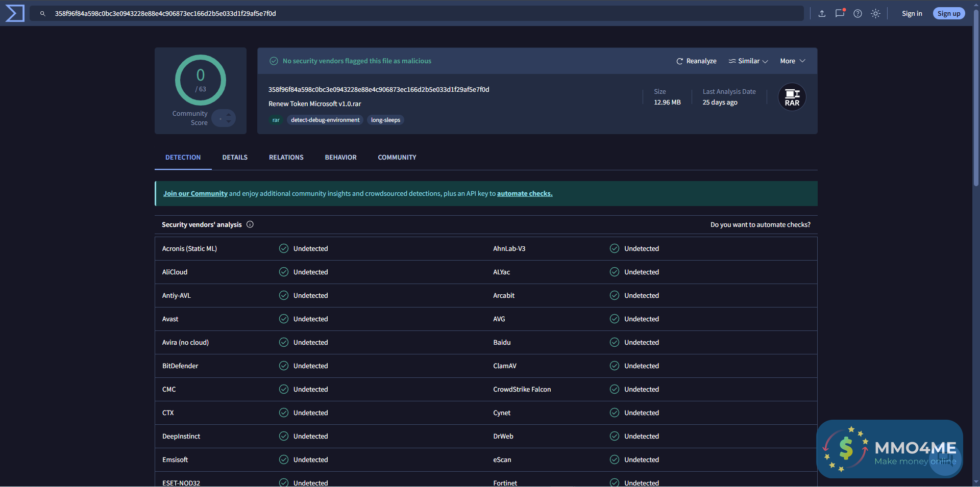Click the Reanalyze refresh icon

pos(680,61)
